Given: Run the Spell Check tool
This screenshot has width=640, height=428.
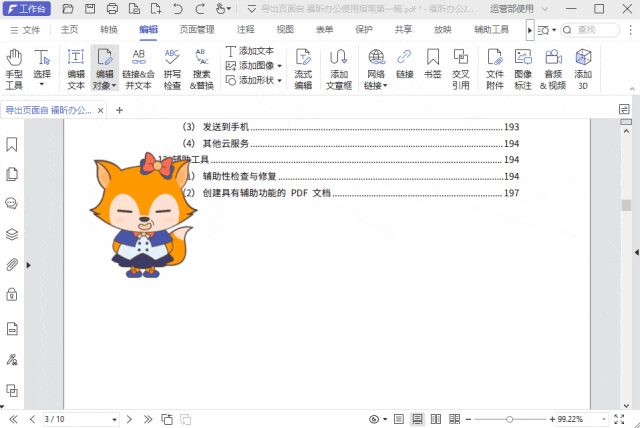Looking at the screenshot, I should click(x=172, y=69).
